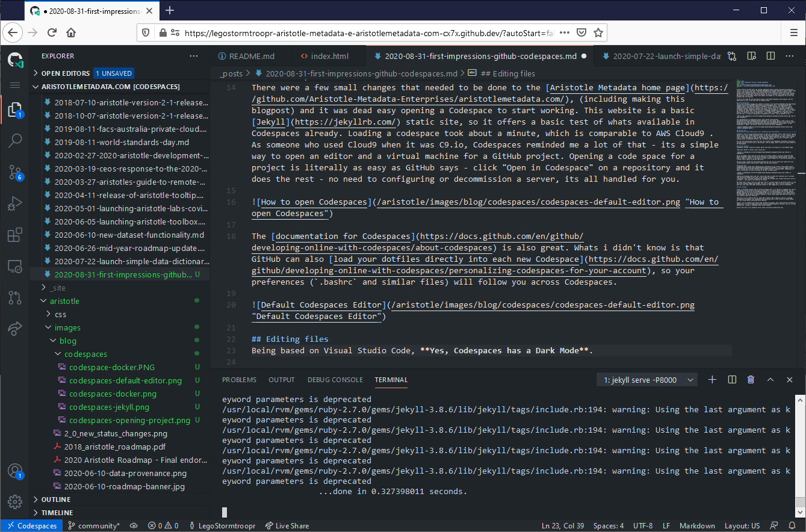Collapse ARISTOTLEMETADATA.COM workspace section
This screenshot has height=532, width=806.
tap(120, 87)
